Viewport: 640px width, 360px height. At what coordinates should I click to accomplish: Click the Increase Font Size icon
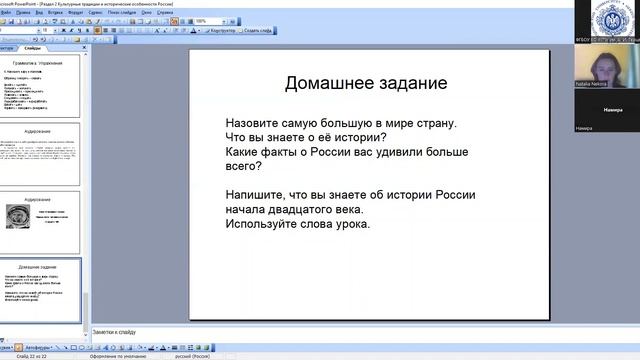(157, 30)
